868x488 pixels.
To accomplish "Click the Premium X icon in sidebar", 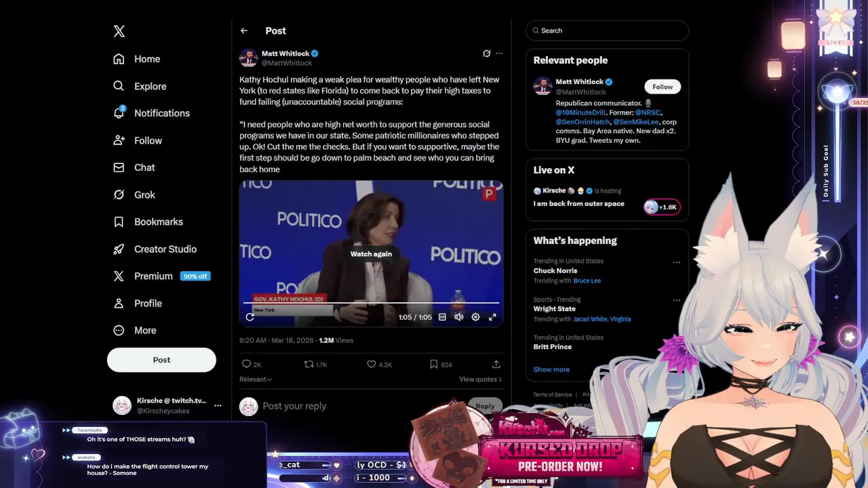I will 119,276.
